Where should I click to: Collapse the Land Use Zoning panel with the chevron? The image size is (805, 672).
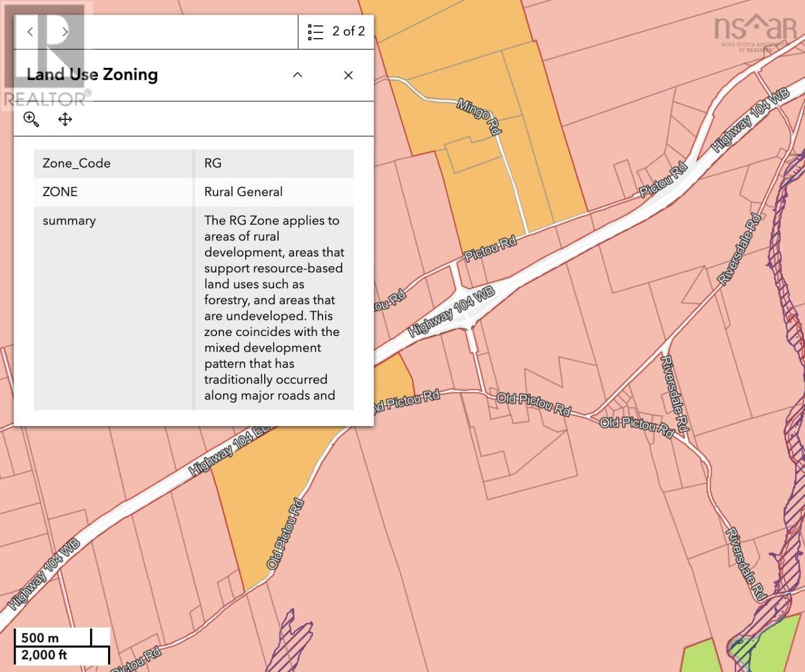(298, 75)
